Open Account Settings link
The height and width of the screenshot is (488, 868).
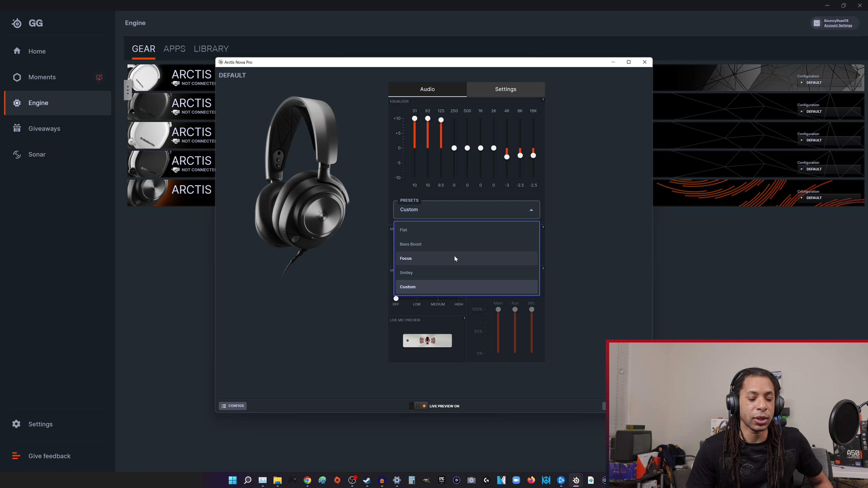[838, 26]
